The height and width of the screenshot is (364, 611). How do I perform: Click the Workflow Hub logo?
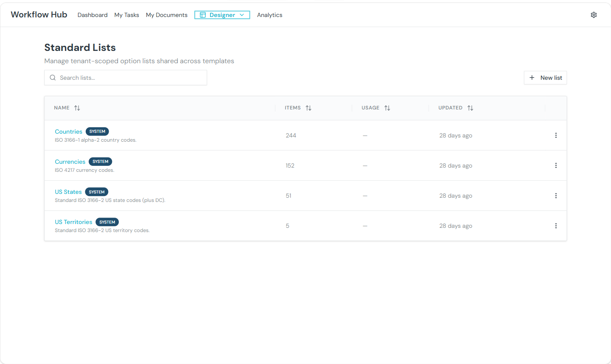(39, 14)
